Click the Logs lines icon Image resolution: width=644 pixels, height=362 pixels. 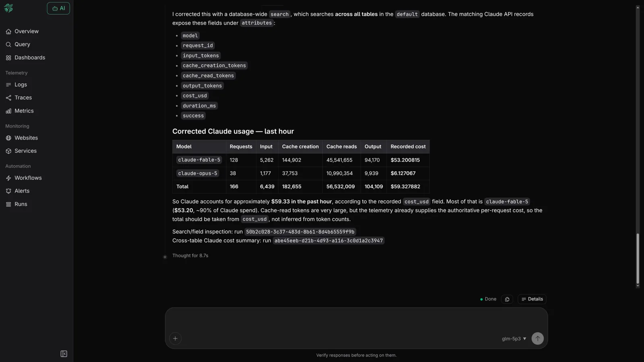[8, 84]
